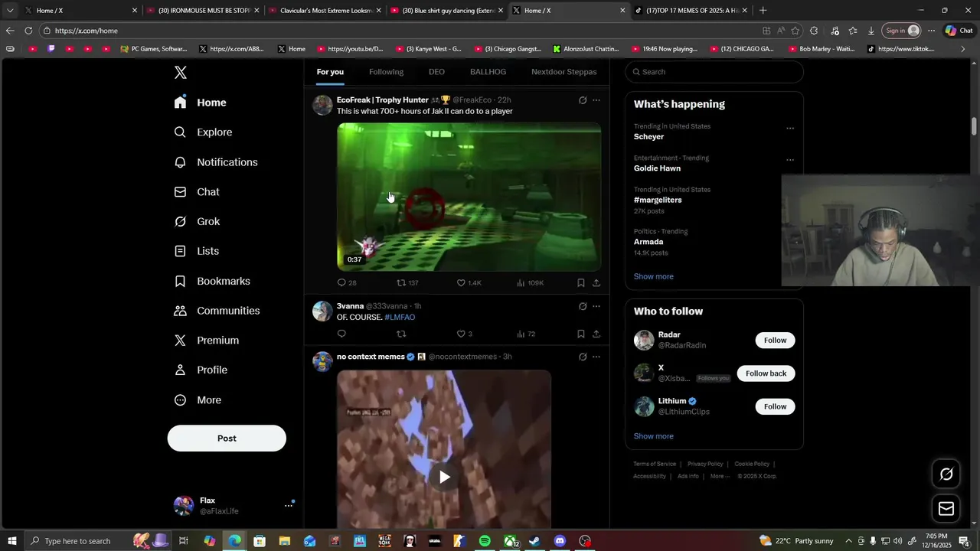
Task: Share EcoFreak's Jak II post
Action: point(596,283)
